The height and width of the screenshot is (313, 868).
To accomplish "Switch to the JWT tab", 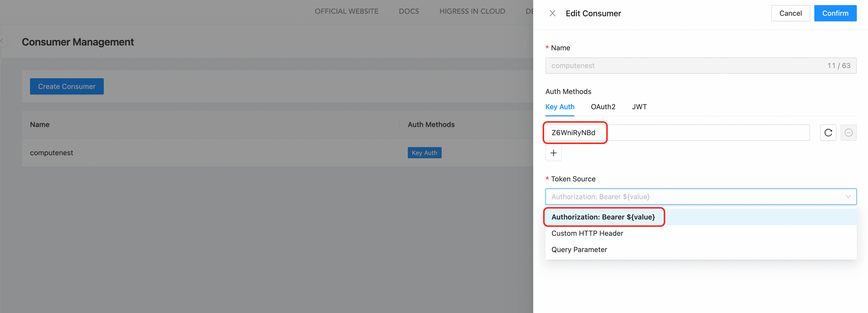I will [x=639, y=107].
